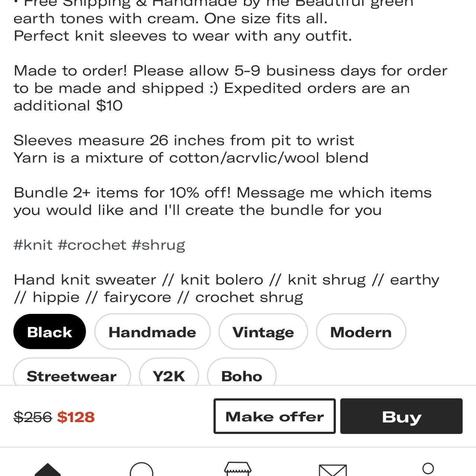The height and width of the screenshot is (476, 476).
Task: Tap the shop storefront icon
Action: click(238, 469)
